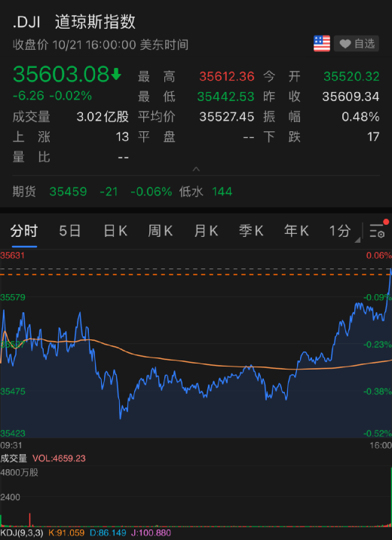Open the 月K chart tab

click(206, 231)
